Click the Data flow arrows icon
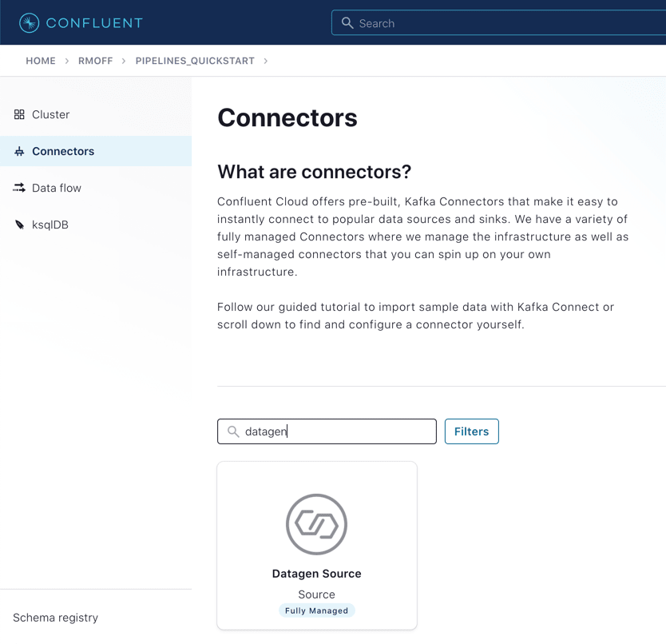This screenshot has width=666, height=644. pyautogui.click(x=19, y=188)
